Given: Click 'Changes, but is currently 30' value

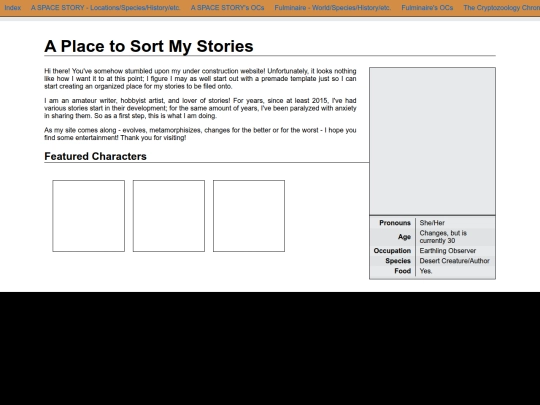Looking at the screenshot, I should (x=443, y=237).
